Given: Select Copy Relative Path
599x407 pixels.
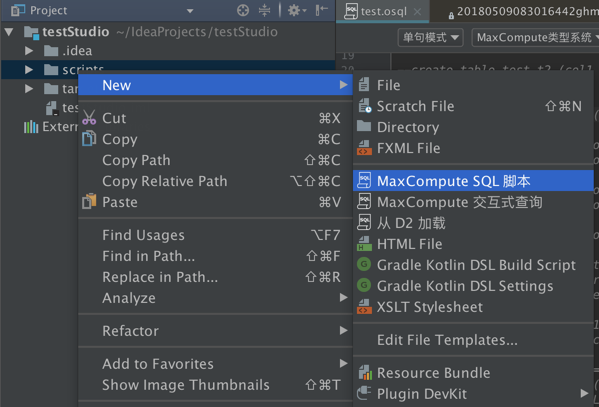Looking at the screenshot, I should [x=215, y=181].
